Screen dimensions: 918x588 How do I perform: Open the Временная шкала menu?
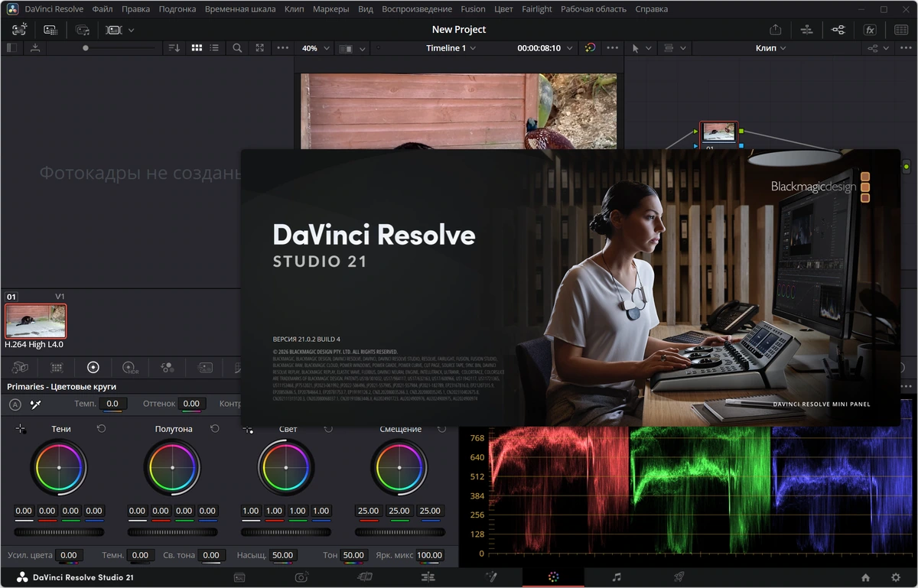pyautogui.click(x=239, y=9)
